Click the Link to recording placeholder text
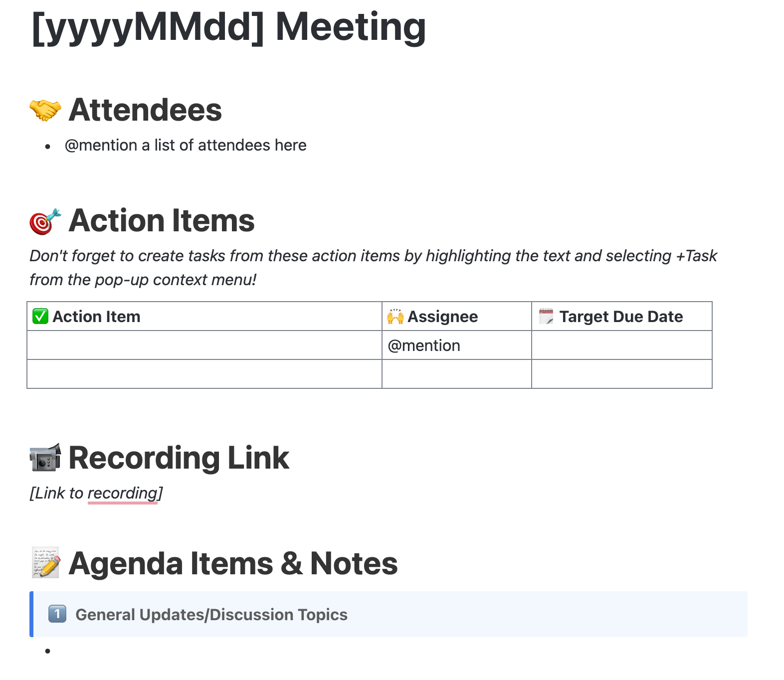Image resolution: width=784 pixels, height=680 pixels. click(96, 493)
